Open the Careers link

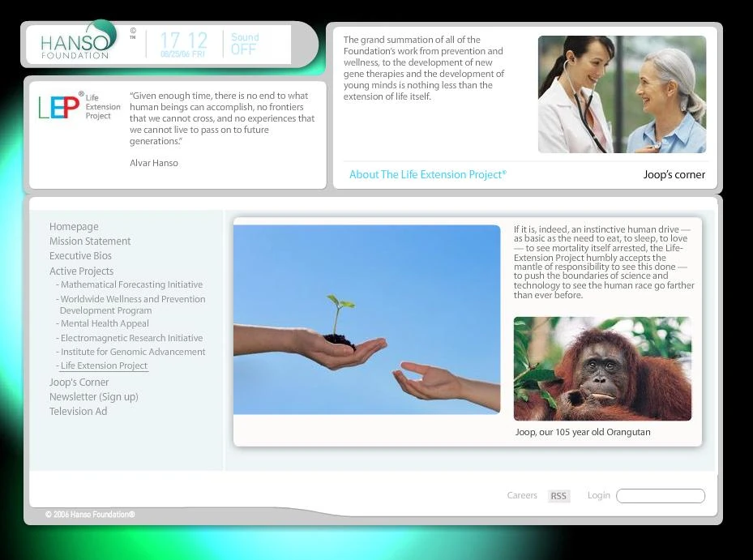(x=522, y=495)
